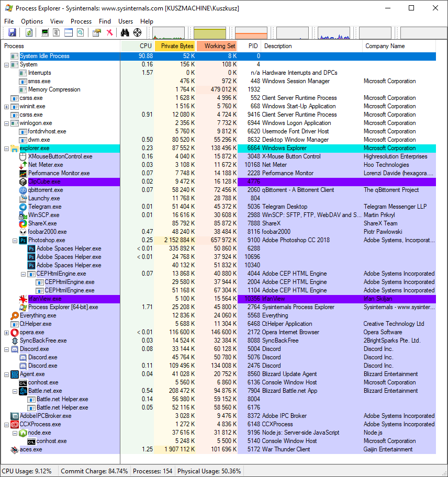This screenshot has width=448, height=477.
Task: Collapse the winlogon.exe tree node
Action: (6, 123)
